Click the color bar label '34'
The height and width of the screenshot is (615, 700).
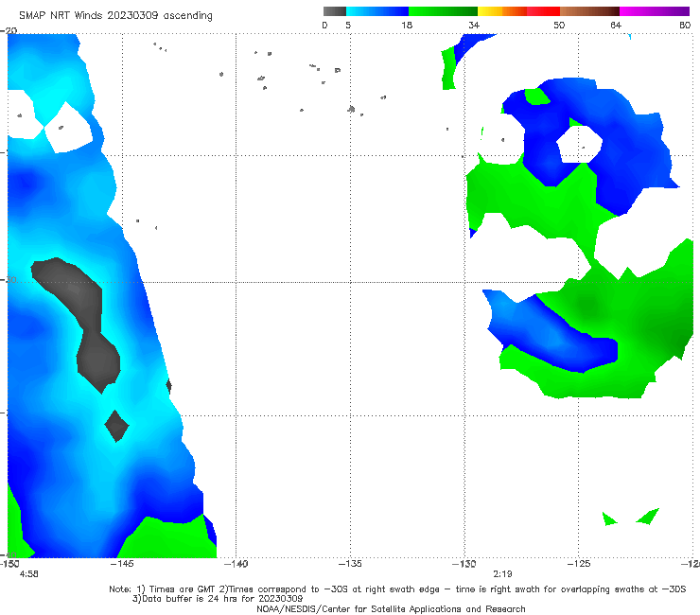pos(474,25)
